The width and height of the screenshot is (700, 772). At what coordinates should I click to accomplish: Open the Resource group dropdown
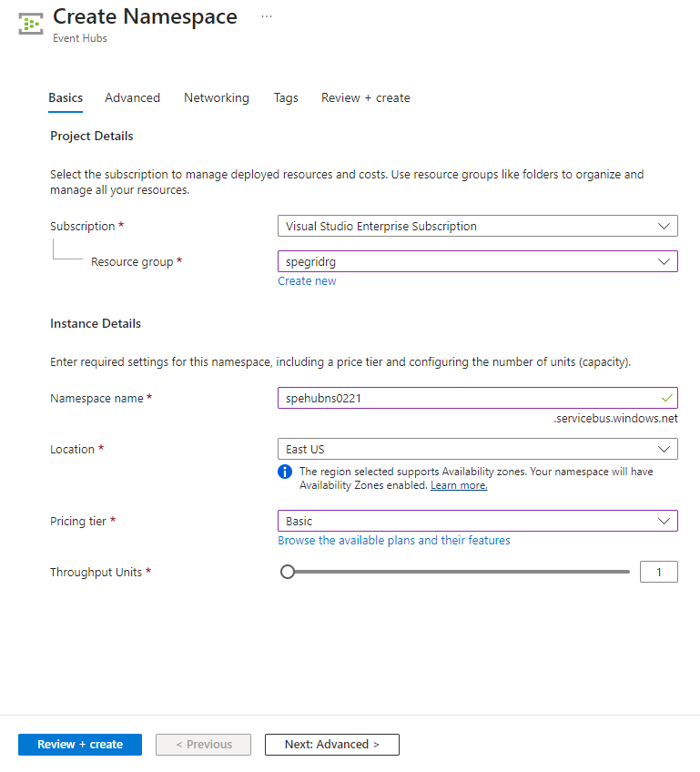[478, 261]
